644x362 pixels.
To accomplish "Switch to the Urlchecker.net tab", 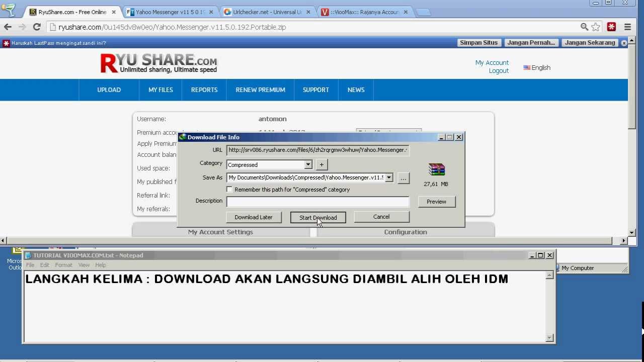I will [x=267, y=12].
